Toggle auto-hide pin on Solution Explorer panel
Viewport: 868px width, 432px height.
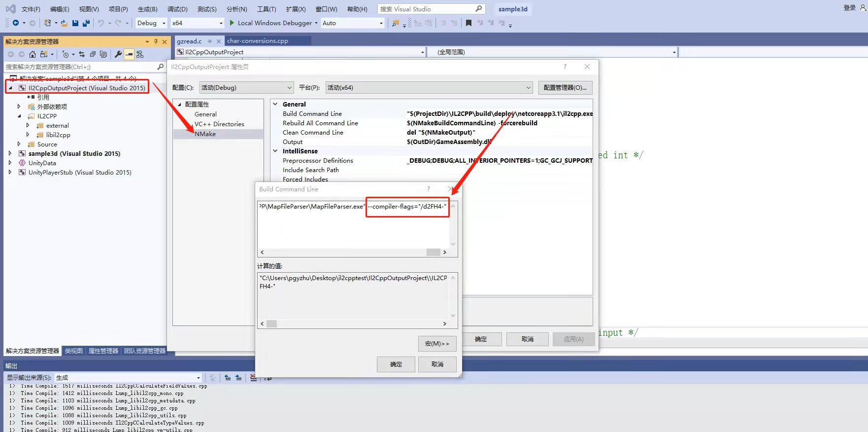tap(156, 41)
